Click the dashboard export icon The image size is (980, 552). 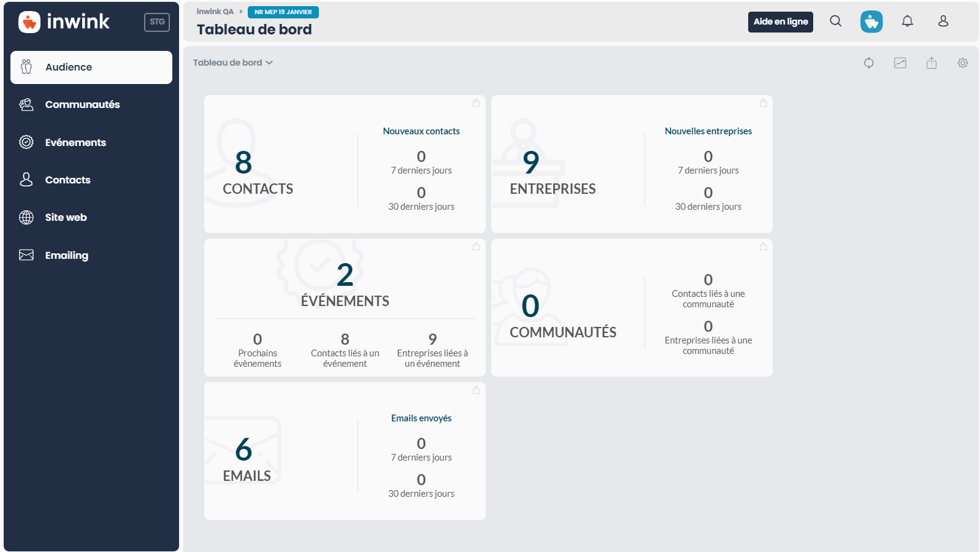[x=931, y=63]
